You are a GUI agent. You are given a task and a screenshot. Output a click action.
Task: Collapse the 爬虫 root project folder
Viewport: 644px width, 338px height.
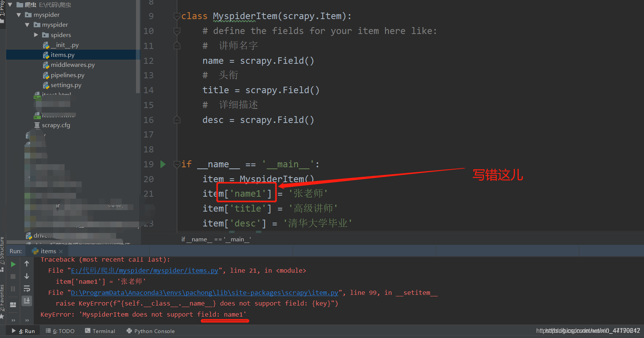[x=10, y=5]
